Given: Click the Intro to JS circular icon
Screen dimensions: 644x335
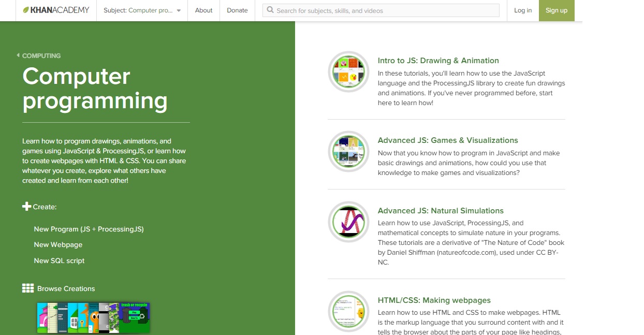Looking at the screenshot, I should (x=348, y=71).
